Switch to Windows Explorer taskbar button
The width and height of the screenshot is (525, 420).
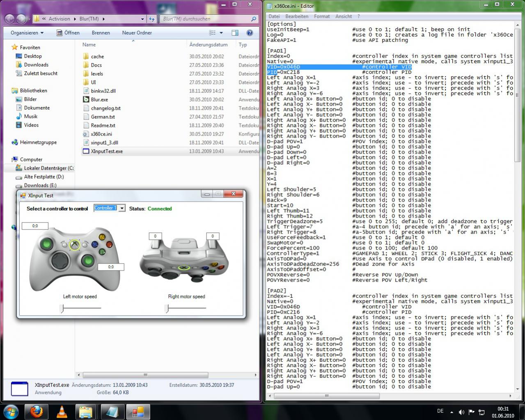pyautogui.click(x=86, y=411)
